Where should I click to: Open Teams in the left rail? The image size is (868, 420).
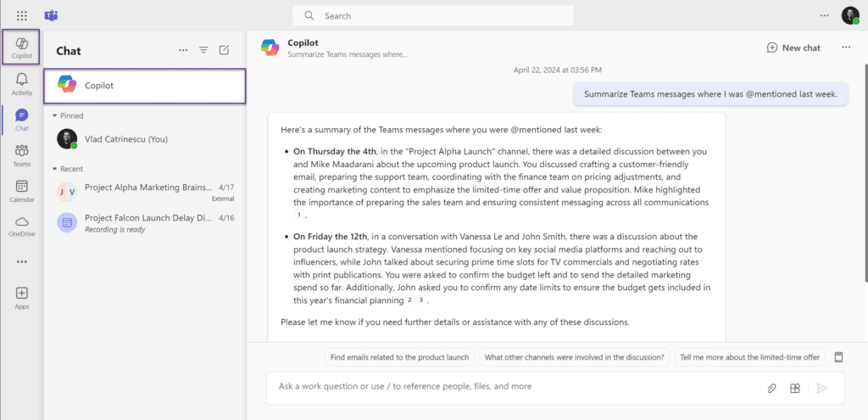click(21, 155)
